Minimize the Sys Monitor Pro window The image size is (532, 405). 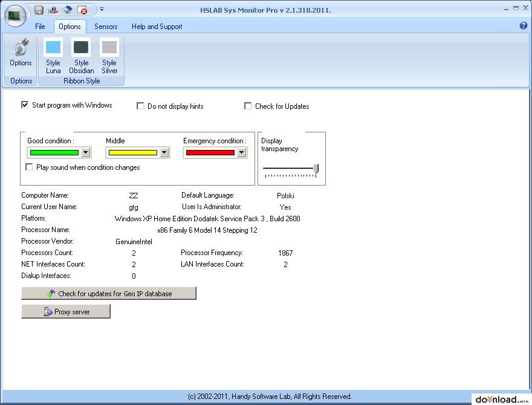point(506,9)
